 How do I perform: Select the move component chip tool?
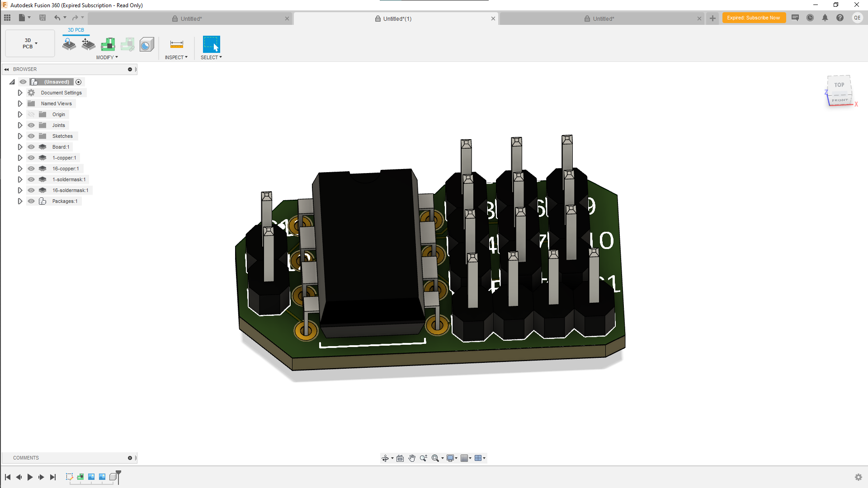point(88,44)
